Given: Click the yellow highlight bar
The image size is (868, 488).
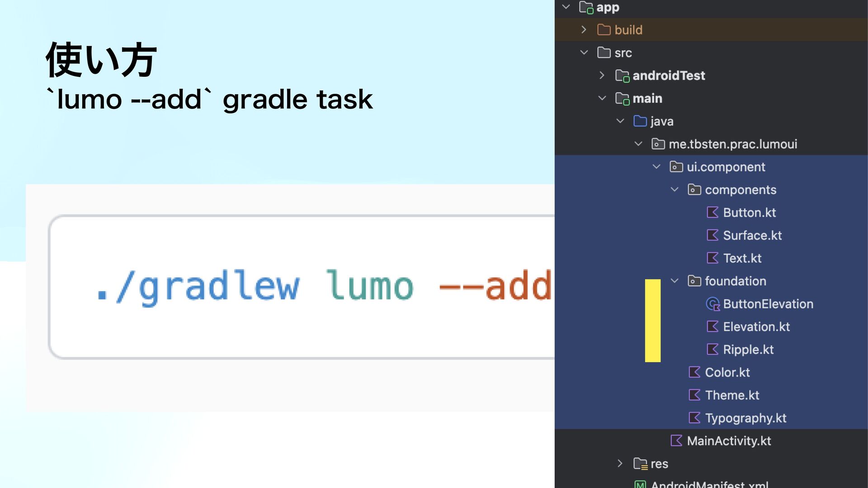Looking at the screenshot, I should click(652, 320).
